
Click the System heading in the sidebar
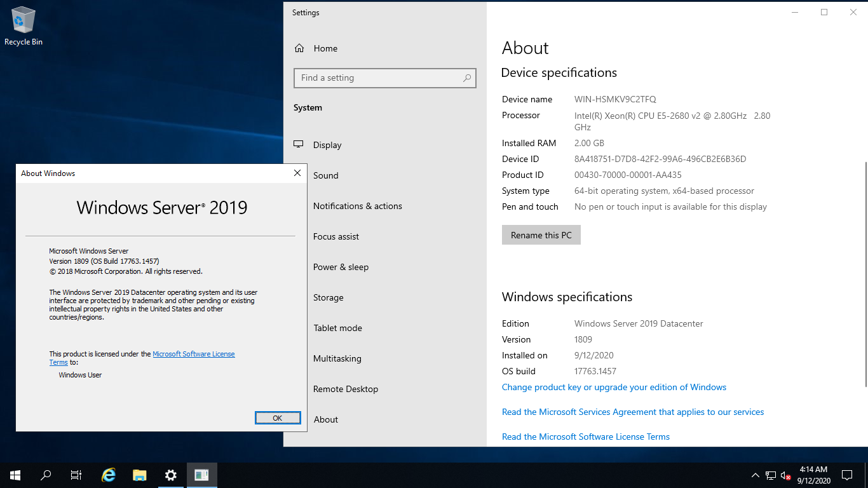coord(308,108)
